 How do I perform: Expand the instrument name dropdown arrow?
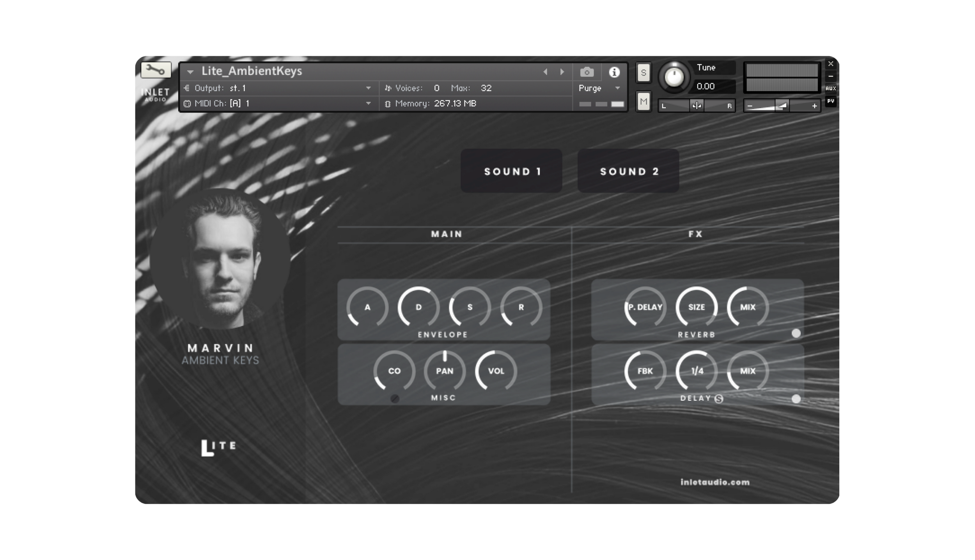tap(190, 72)
